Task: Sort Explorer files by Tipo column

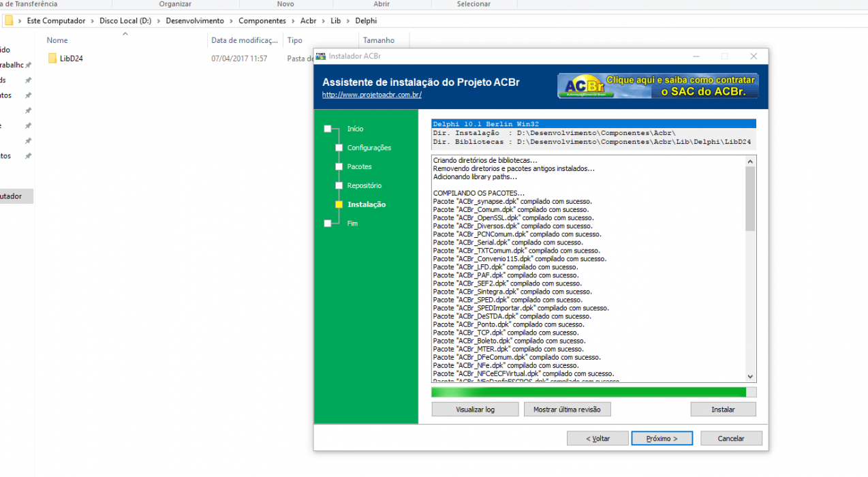Action: (295, 40)
